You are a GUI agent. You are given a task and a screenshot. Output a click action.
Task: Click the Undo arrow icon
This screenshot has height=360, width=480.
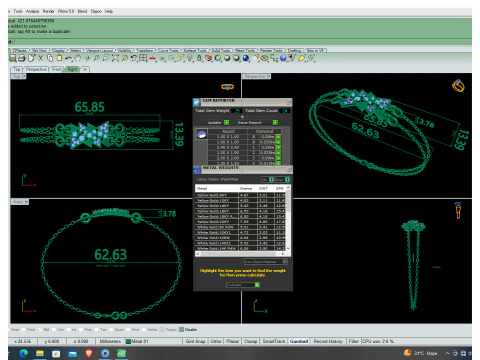[68, 58]
